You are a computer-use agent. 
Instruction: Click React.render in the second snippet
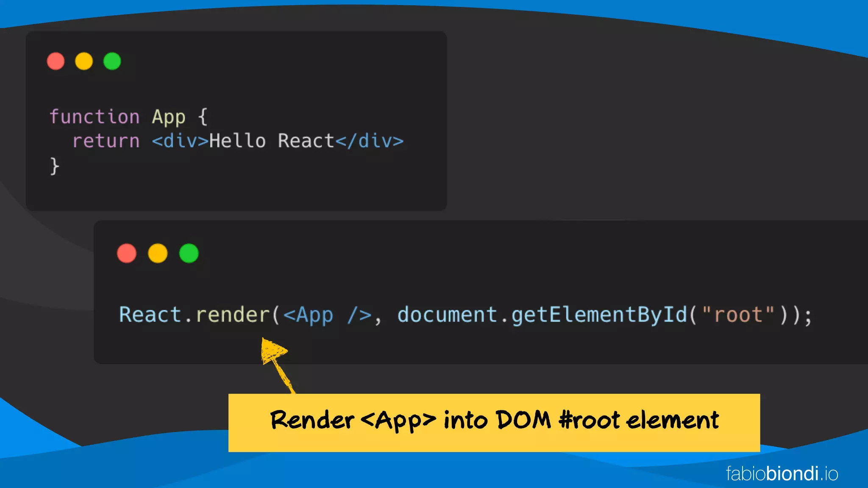[x=194, y=315]
